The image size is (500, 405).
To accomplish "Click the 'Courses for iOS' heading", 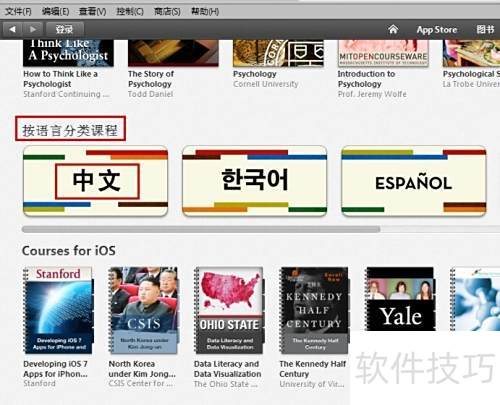I will pyautogui.click(x=69, y=251).
